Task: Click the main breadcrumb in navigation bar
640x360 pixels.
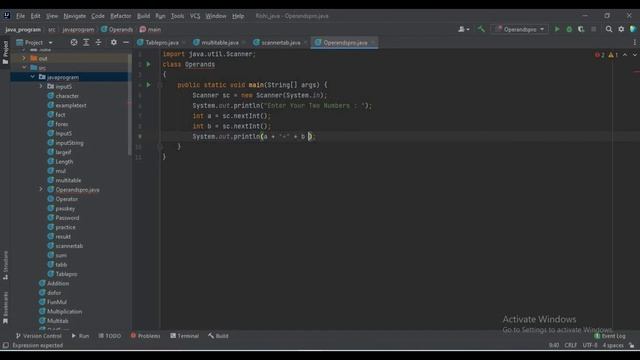Action: (150, 29)
